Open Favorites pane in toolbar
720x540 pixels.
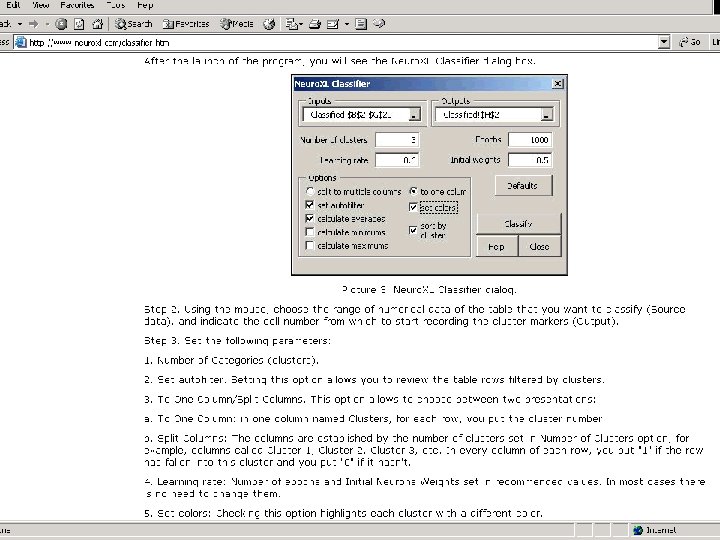coord(186,24)
